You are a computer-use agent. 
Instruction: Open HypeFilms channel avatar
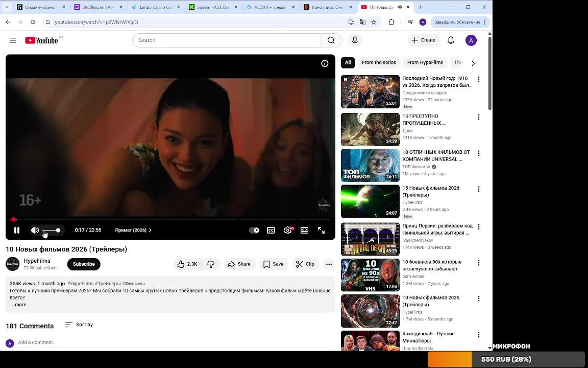point(12,264)
